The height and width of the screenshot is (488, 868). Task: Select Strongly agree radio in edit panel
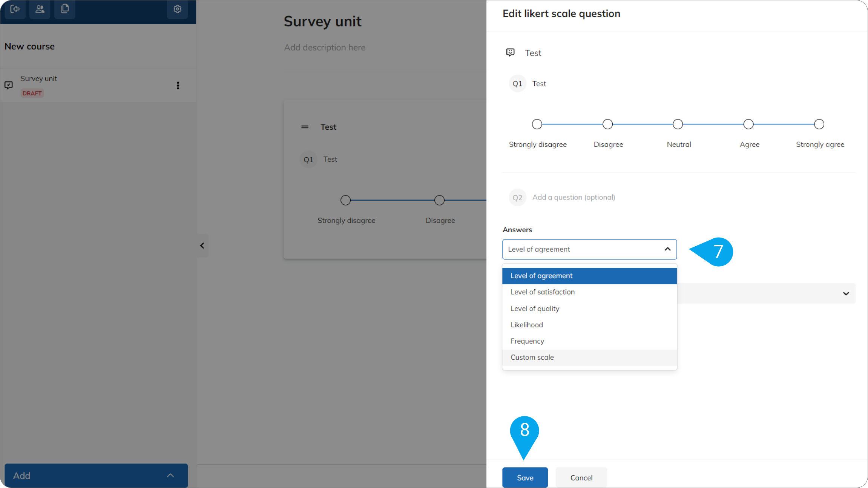(819, 124)
